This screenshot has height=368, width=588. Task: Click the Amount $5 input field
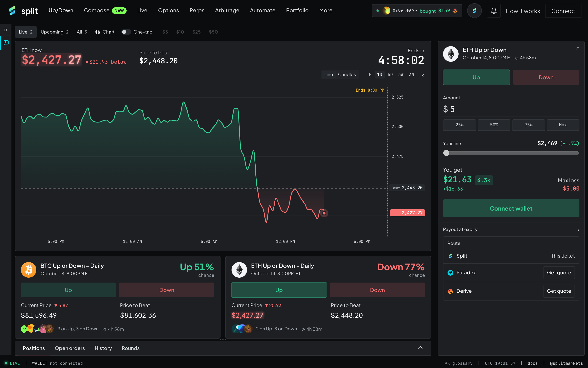(511, 109)
